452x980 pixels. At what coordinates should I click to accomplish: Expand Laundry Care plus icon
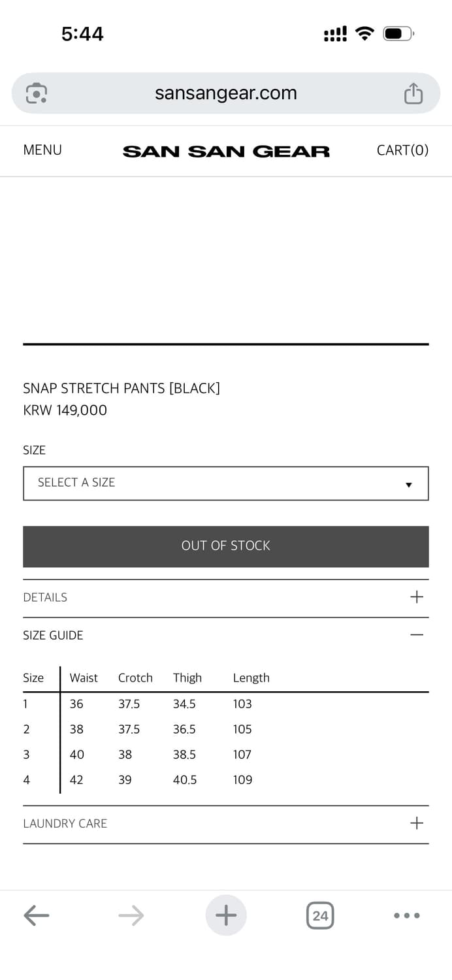pos(417,823)
